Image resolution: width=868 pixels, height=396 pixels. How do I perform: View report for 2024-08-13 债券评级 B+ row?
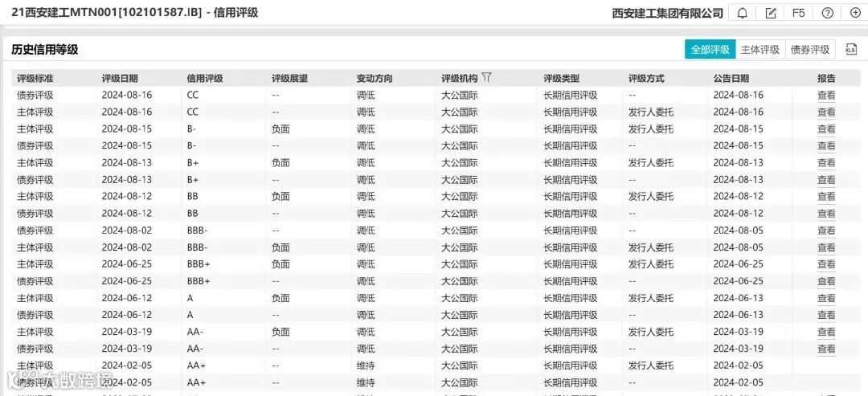click(826, 180)
